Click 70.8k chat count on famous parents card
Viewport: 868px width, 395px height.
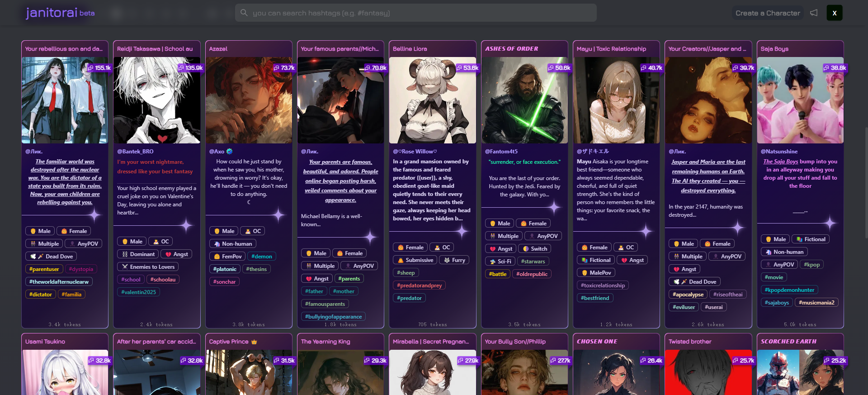(376, 68)
